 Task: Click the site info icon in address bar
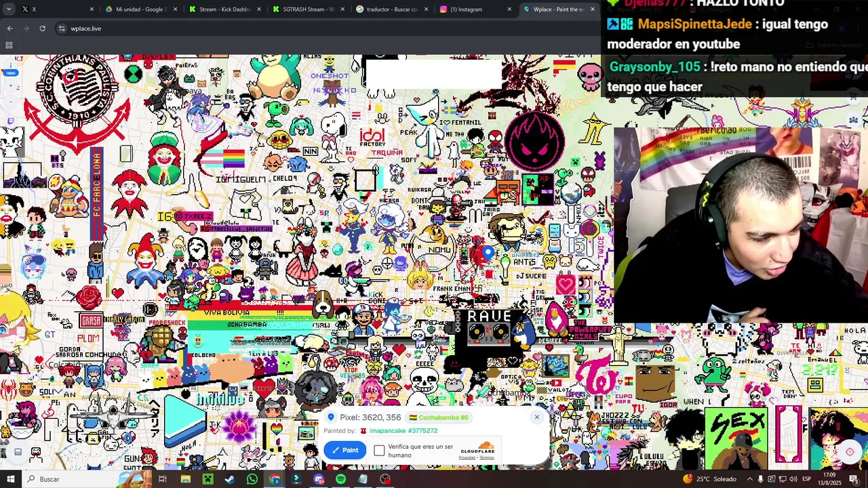(62, 28)
